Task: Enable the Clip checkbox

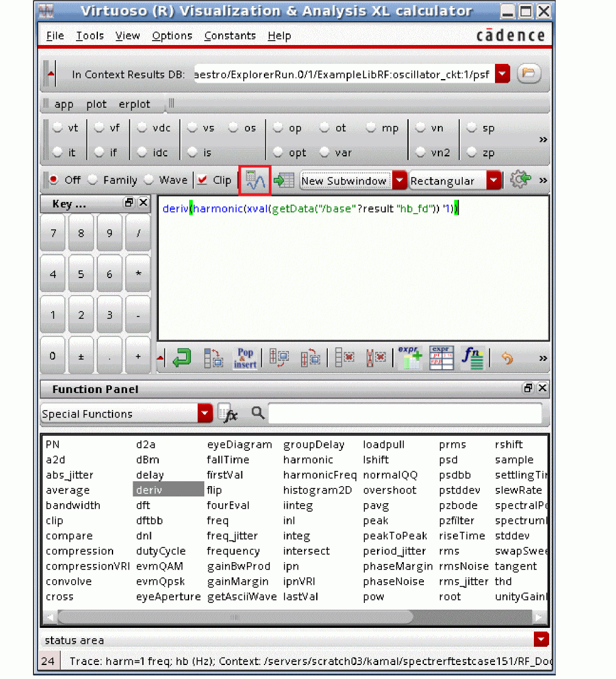Action: point(202,180)
